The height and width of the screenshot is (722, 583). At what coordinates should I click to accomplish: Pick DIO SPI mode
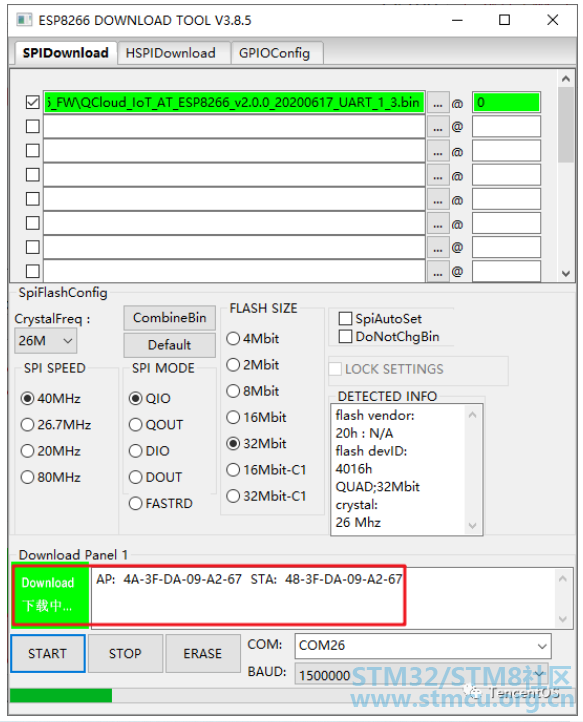(x=150, y=451)
